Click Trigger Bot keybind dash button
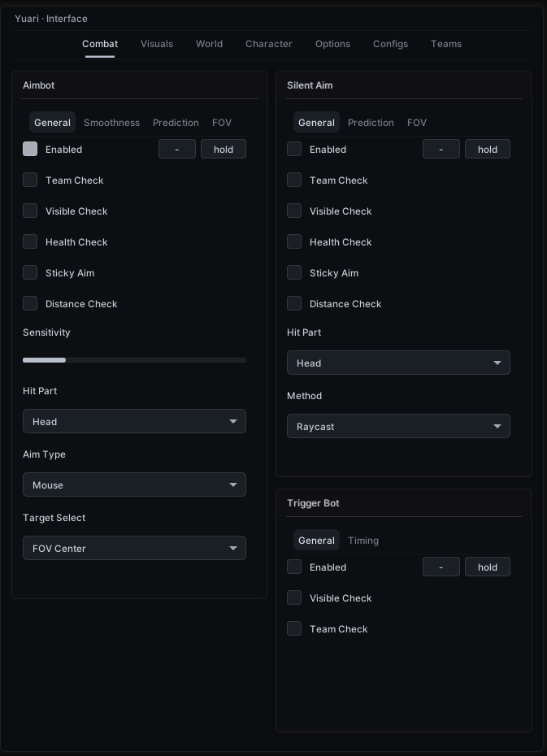This screenshot has width=547, height=756. (x=441, y=567)
